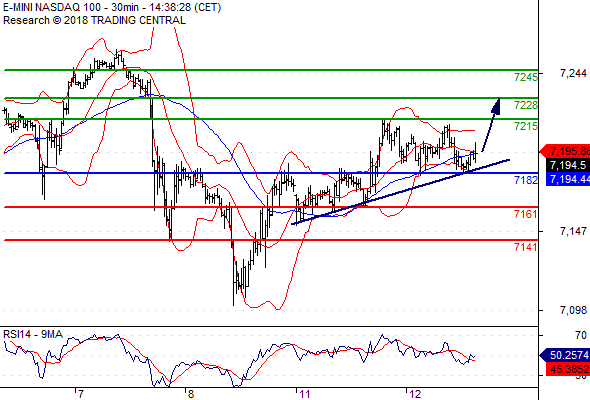Screen dimensions: 590x400
Task: Click the date label 12 on the time axis
Action: click(415, 394)
